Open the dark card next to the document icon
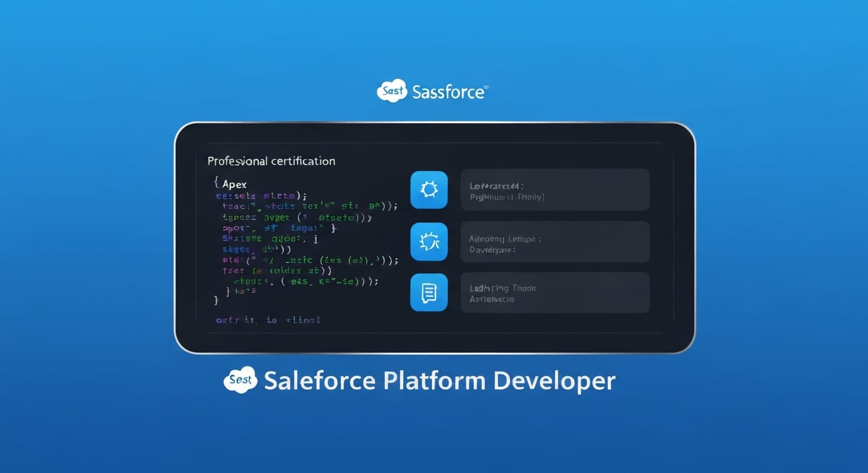868x473 pixels. point(555,293)
